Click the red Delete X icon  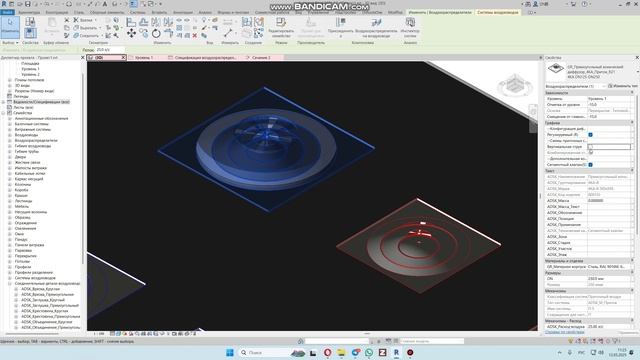click(x=195, y=36)
